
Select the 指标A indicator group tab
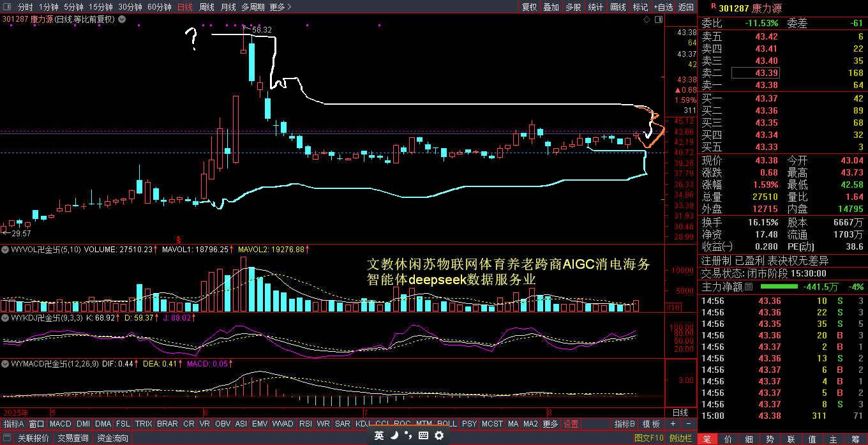[x=13, y=424]
